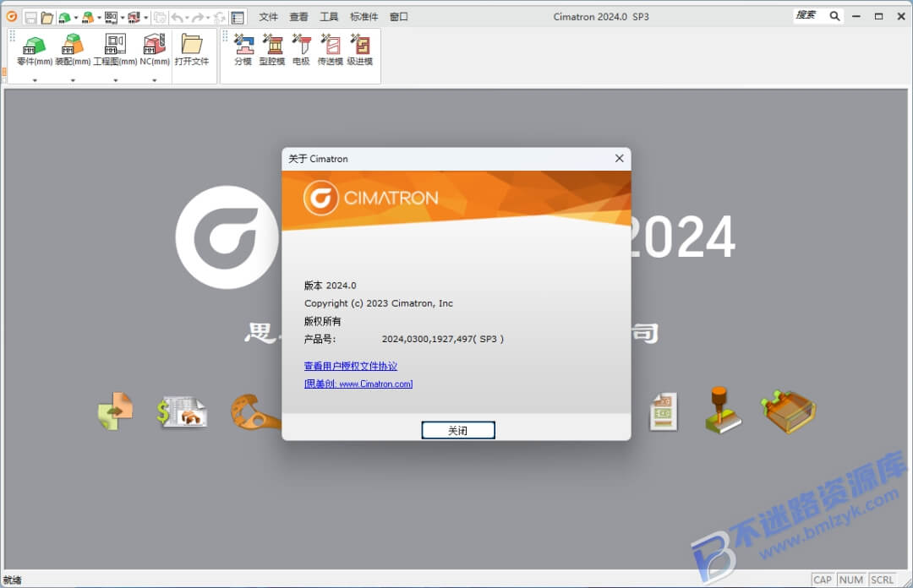Viewport: 913px width, 588px height.
Task: Click the Copyright (c) 2023 Cimatron, Inc line
Action: pos(379,303)
